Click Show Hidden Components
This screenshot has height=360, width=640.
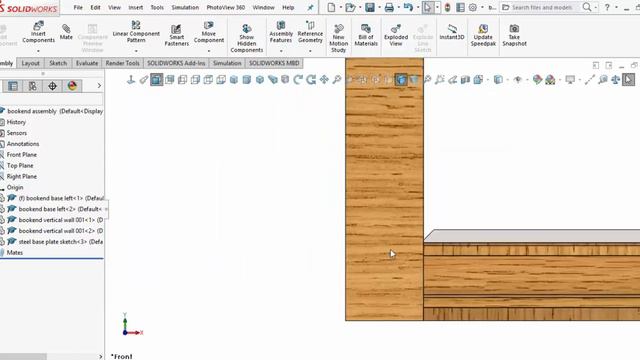[247, 38]
